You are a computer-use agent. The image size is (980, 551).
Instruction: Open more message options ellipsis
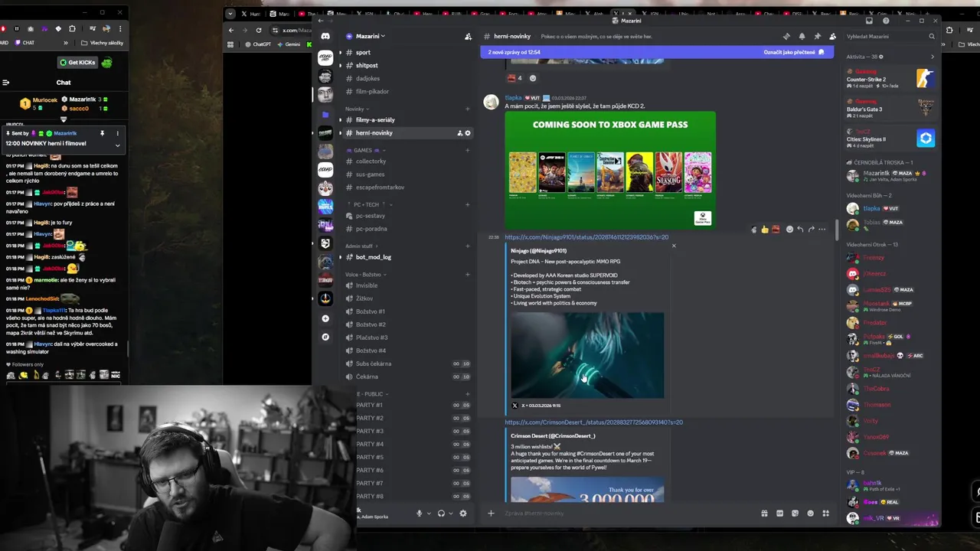pyautogui.click(x=822, y=229)
